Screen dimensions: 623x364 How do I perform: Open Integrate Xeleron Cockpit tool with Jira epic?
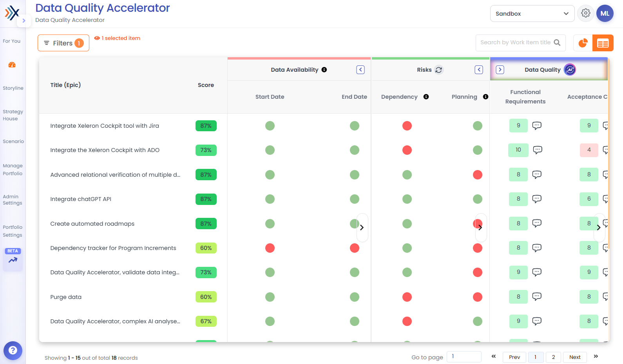coord(105,126)
